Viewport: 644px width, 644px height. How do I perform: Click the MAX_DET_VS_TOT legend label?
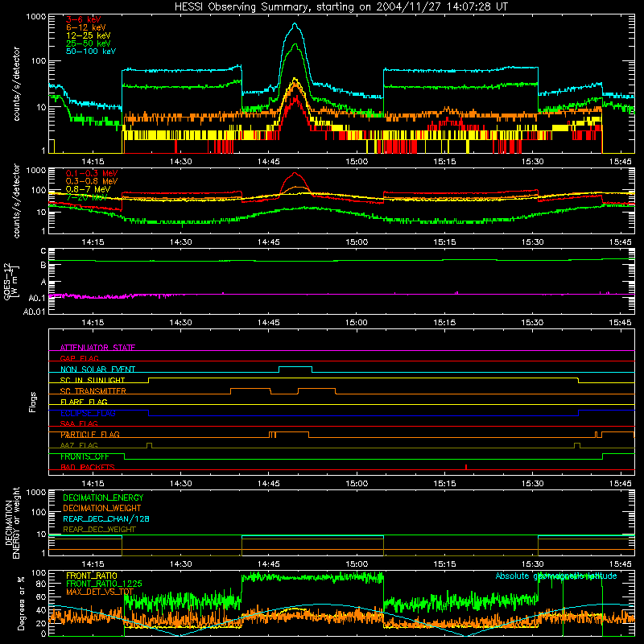coord(100,592)
